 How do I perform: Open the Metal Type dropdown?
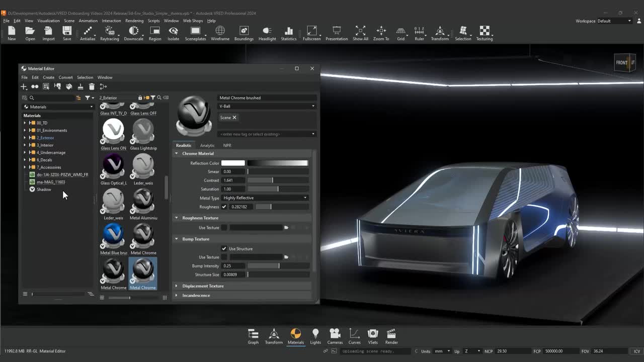pyautogui.click(x=265, y=198)
